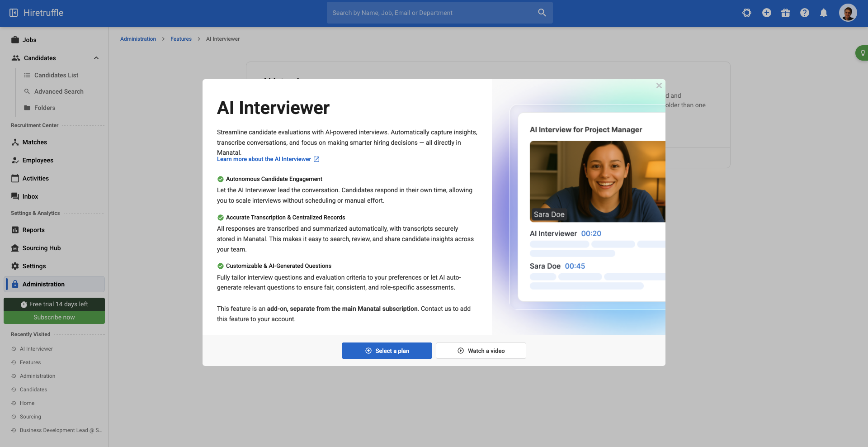Open the gift rewards icon
868x447 pixels.
[x=786, y=13]
